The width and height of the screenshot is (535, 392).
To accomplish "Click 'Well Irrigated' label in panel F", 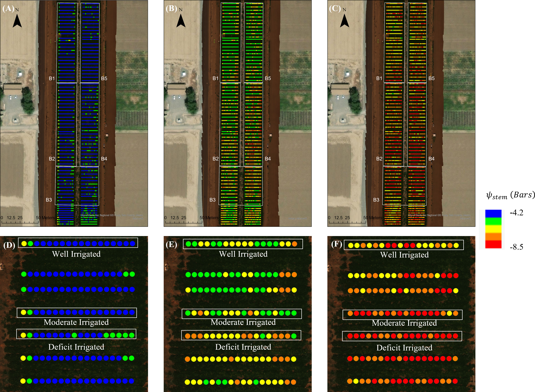I will (404, 255).
